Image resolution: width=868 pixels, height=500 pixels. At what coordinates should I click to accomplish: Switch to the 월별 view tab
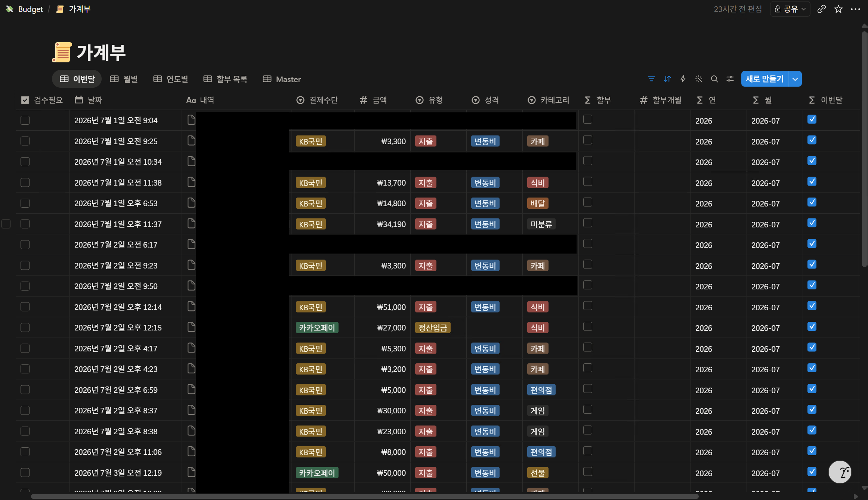pos(124,79)
